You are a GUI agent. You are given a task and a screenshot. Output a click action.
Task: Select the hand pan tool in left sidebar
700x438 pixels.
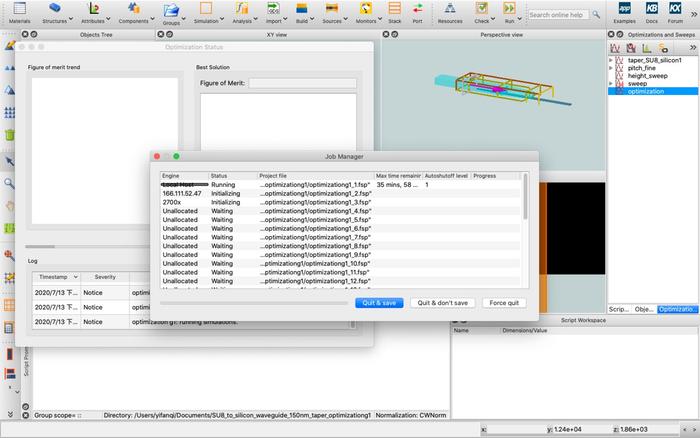click(9, 206)
